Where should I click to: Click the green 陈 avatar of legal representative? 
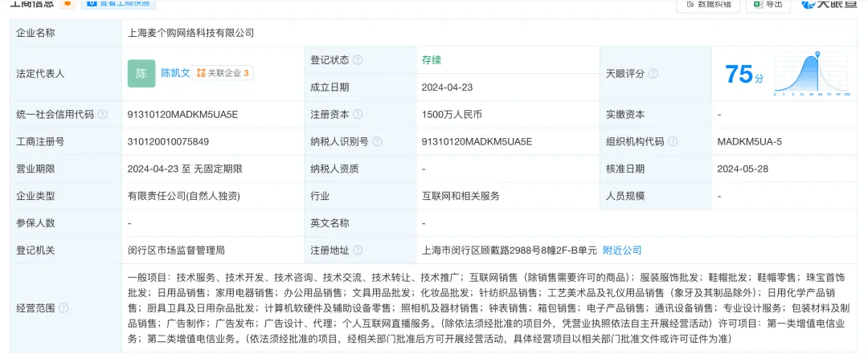[x=141, y=73]
